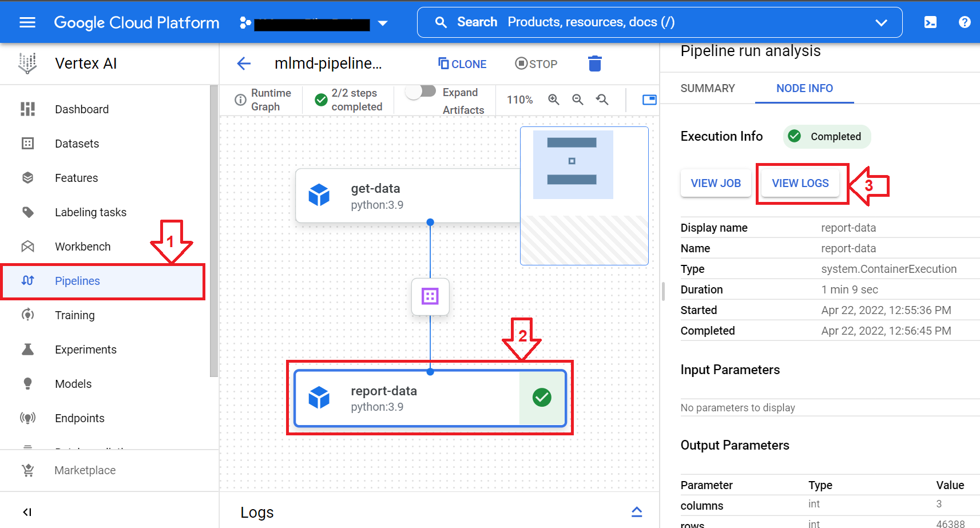Click the sidebar vertical scrollbar
980x528 pixels.
pyautogui.click(x=214, y=231)
